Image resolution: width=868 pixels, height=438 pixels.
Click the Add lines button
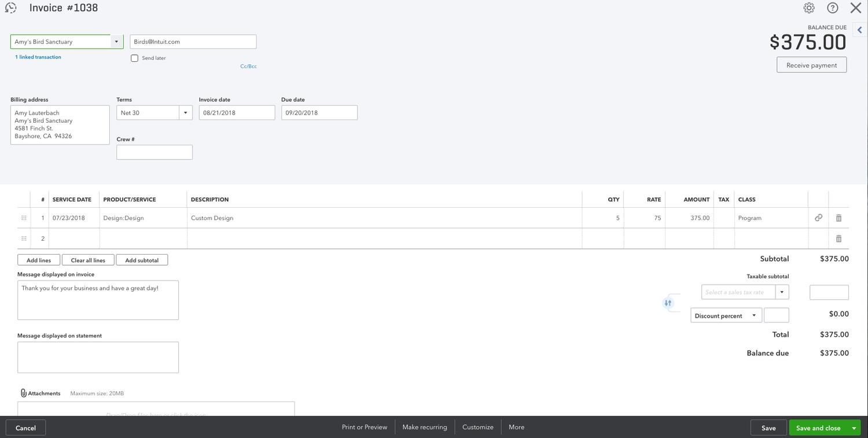pyautogui.click(x=39, y=260)
